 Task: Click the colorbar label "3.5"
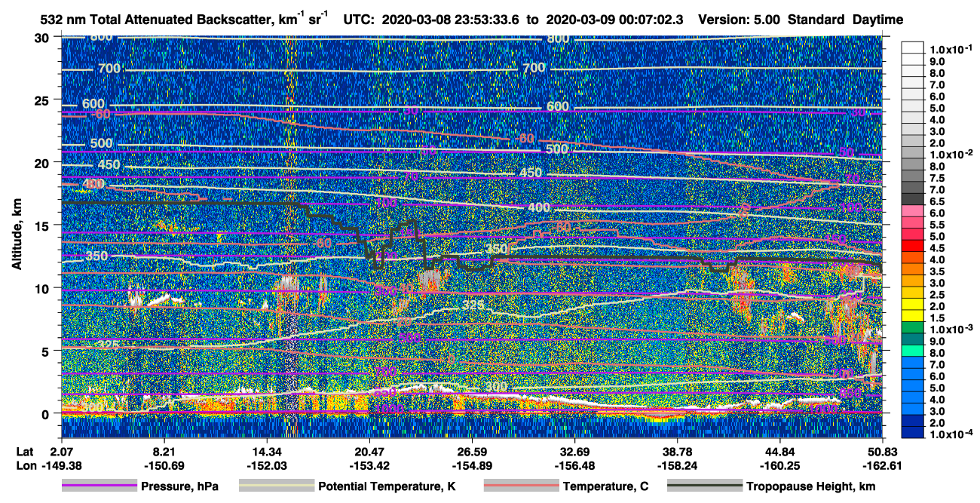coord(937,271)
